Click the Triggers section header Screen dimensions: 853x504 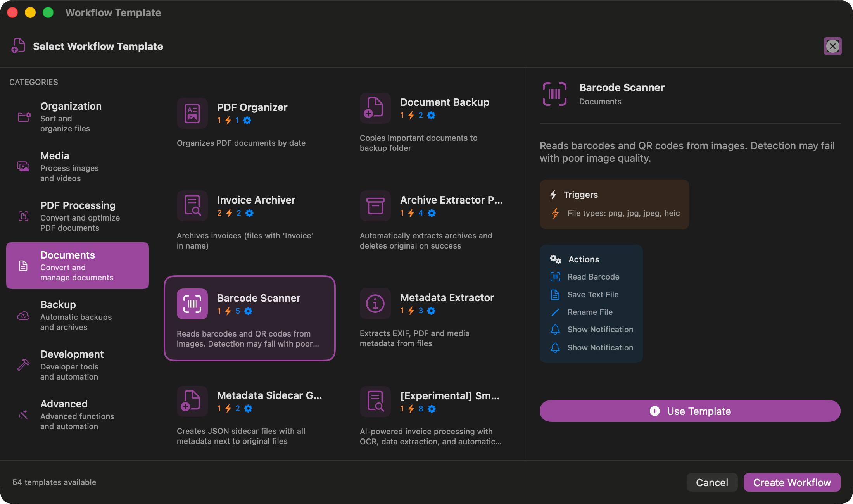580,195
